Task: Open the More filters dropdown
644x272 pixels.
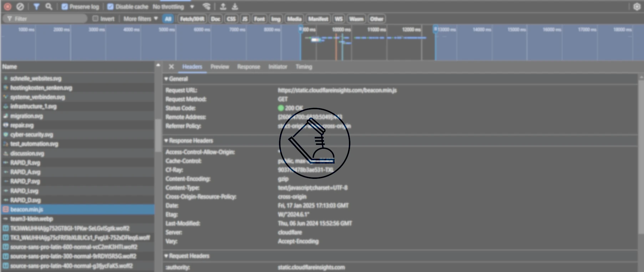Action: click(141, 19)
